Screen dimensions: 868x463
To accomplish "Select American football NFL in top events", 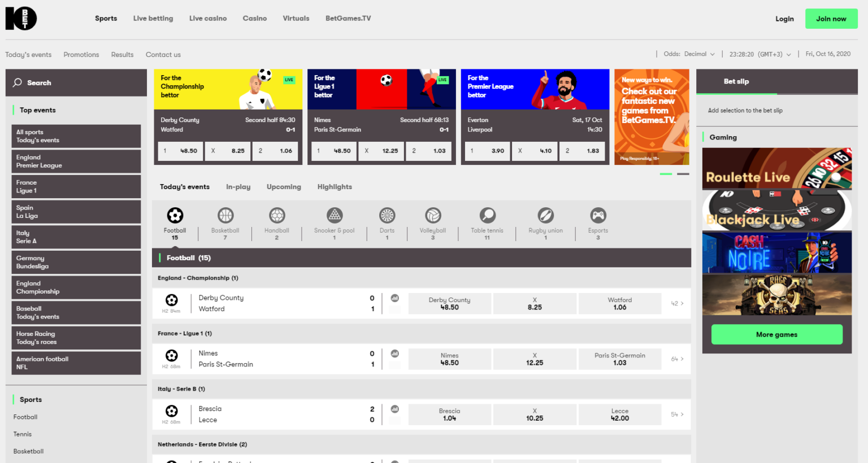I will point(76,363).
